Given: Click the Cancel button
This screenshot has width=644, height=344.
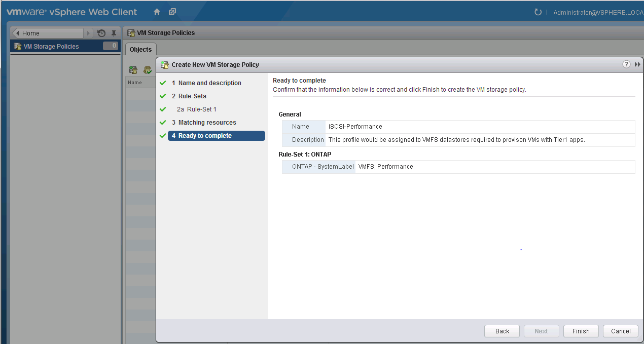Looking at the screenshot, I should pyautogui.click(x=621, y=331).
